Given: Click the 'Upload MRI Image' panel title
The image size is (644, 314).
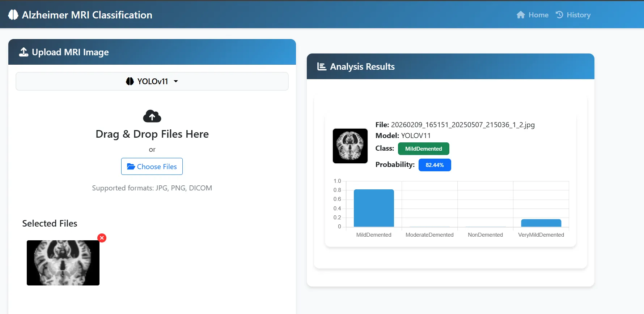Looking at the screenshot, I should pyautogui.click(x=70, y=52).
